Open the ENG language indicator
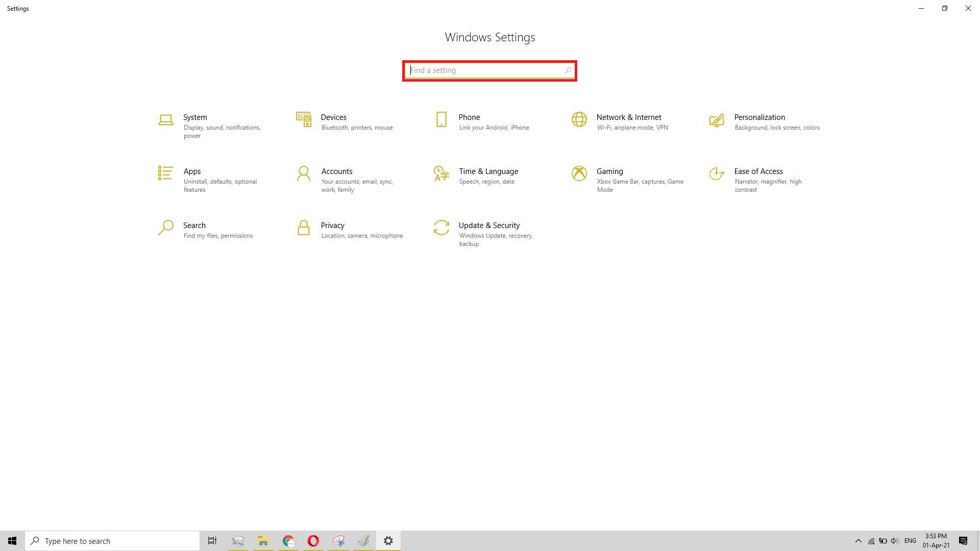 (910, 541)
